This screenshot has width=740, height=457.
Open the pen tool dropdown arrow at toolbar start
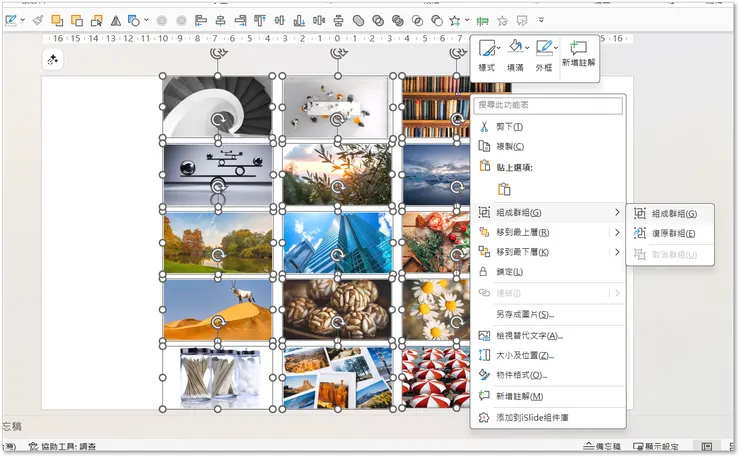point(23,20)
